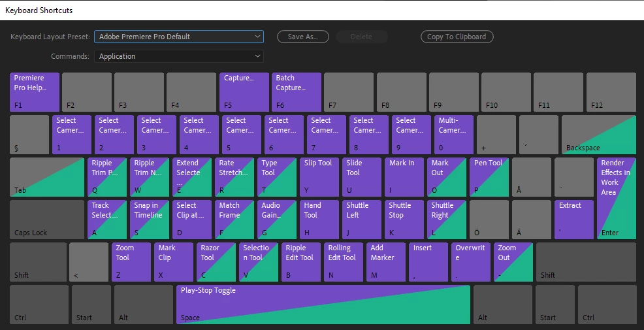
Task: Click the N key Rolling Edit Tool
Action: coord(344,262)
